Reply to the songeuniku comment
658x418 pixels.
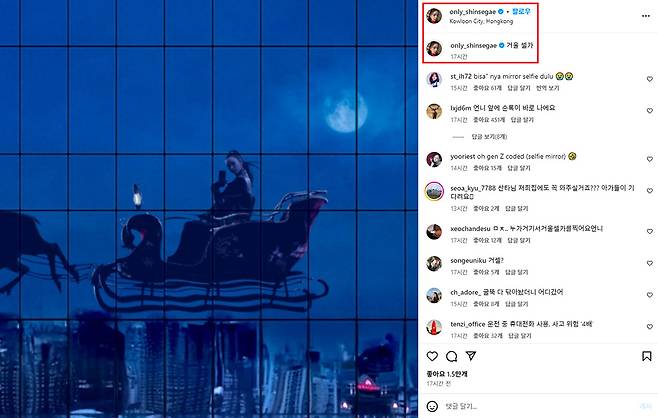click(x=517, y=272)
